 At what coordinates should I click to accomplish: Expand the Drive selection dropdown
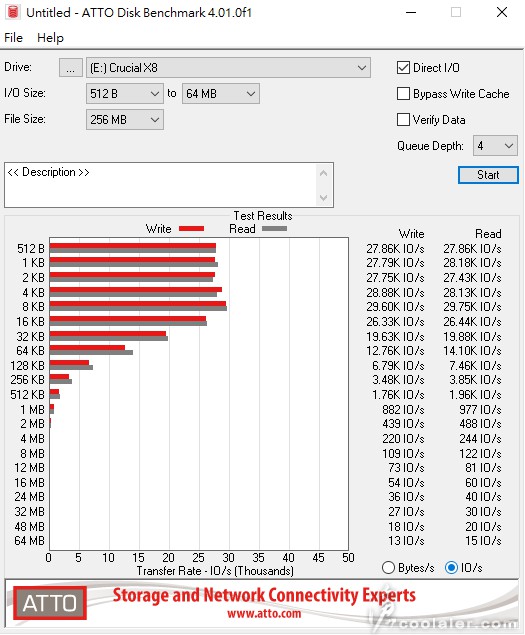coord(228,68)
